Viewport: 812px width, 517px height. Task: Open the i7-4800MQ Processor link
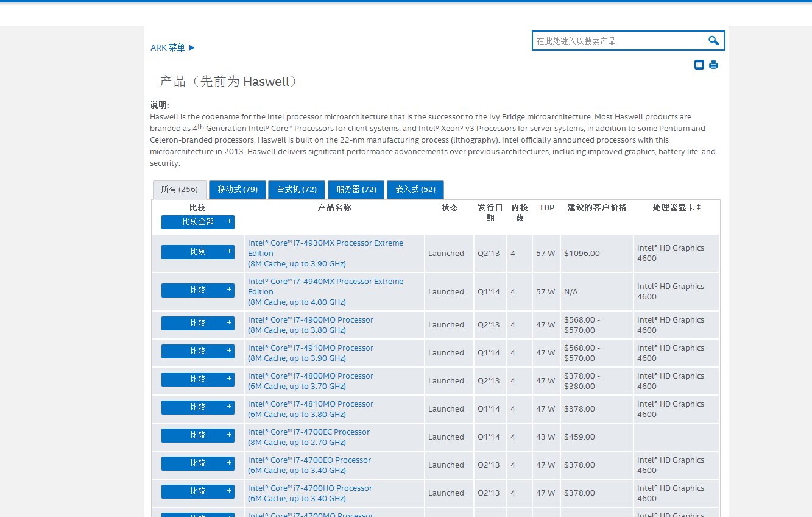[x=310, y=376]
